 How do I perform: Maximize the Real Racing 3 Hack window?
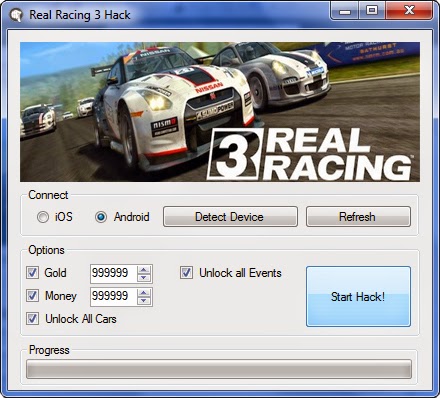[x=372, y=11]
